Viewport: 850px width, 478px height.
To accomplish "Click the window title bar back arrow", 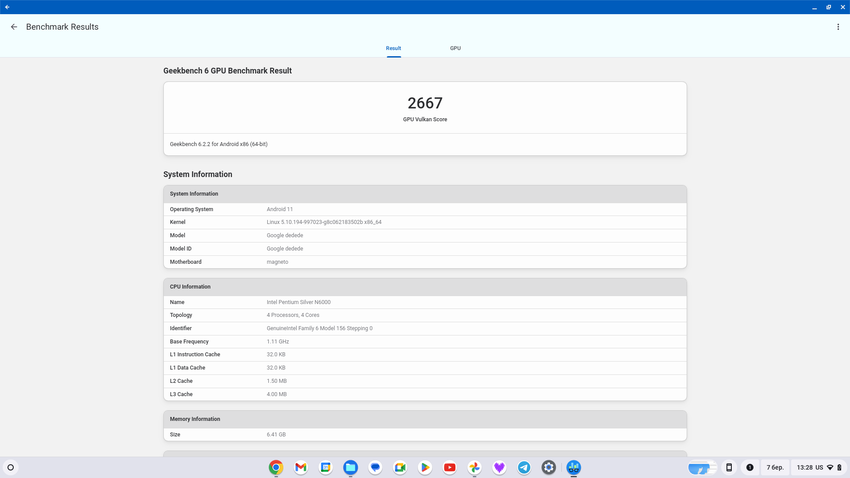I will point(7,7).
